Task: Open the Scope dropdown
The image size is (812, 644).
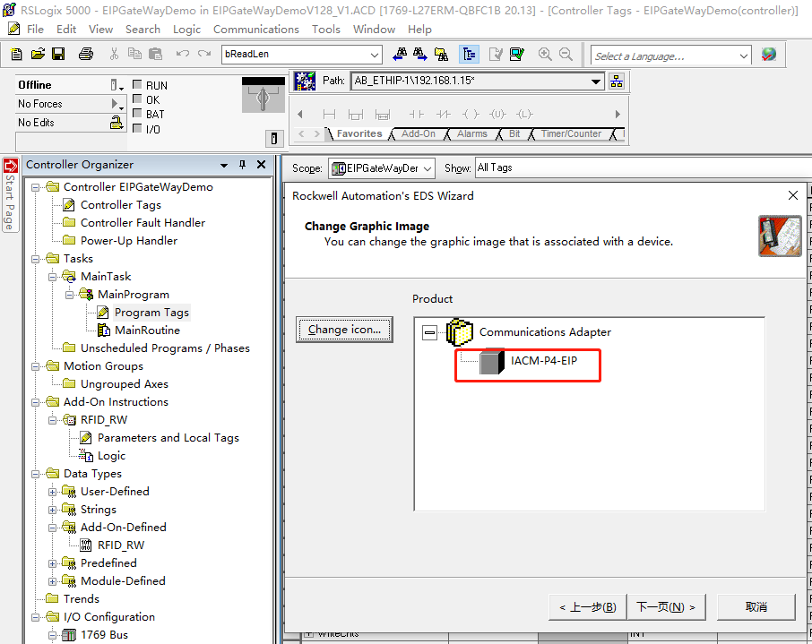Action: coord(427,168)
